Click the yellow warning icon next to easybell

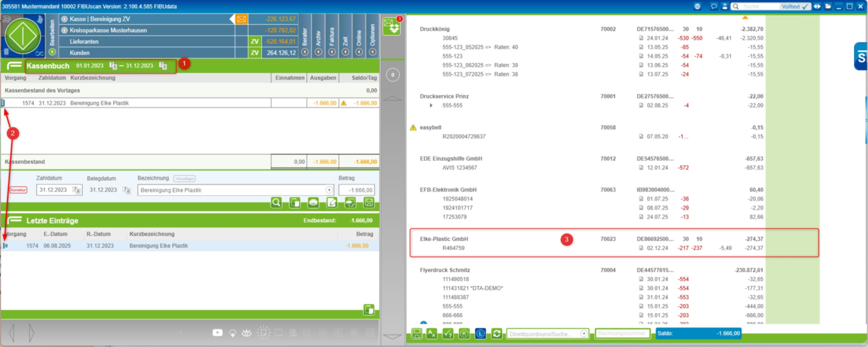414,128
